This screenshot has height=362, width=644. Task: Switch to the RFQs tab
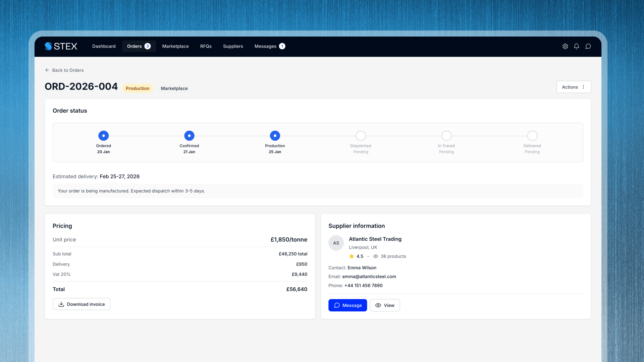pyautogui.click(x=206, y=46)
